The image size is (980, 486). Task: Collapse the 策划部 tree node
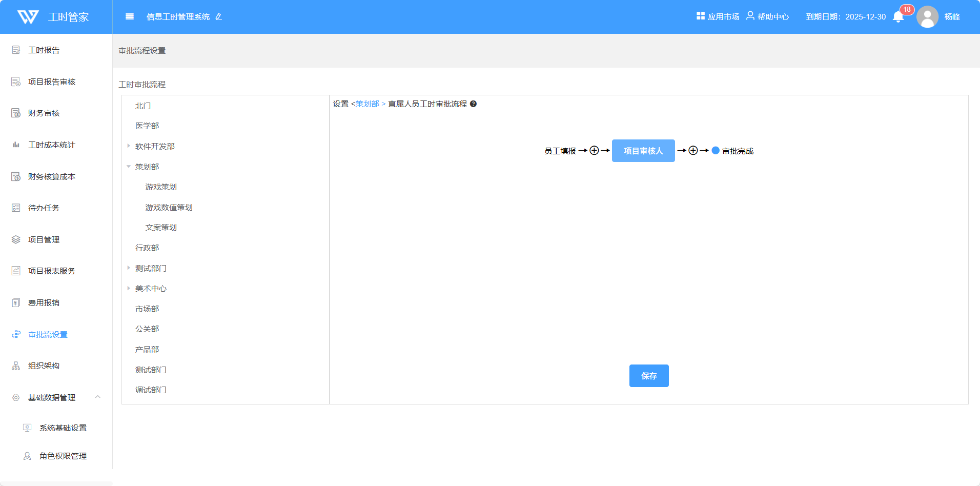129,167
